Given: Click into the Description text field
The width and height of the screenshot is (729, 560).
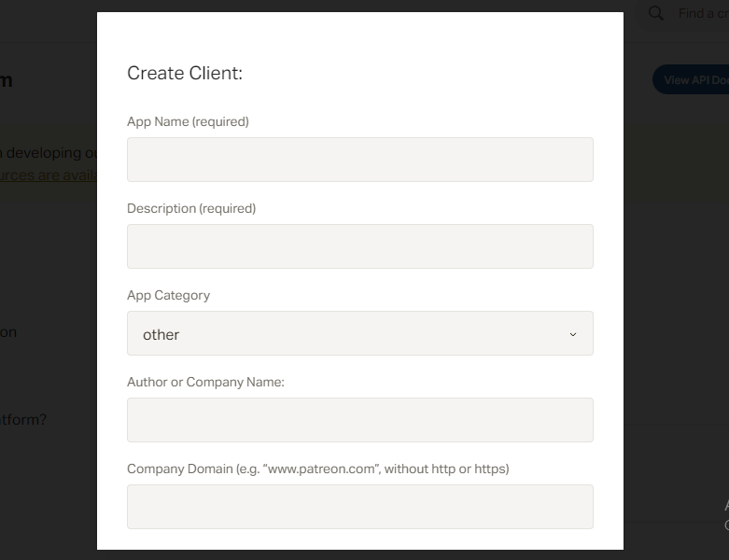Looking at the screenshot, I should coord(359,246).
